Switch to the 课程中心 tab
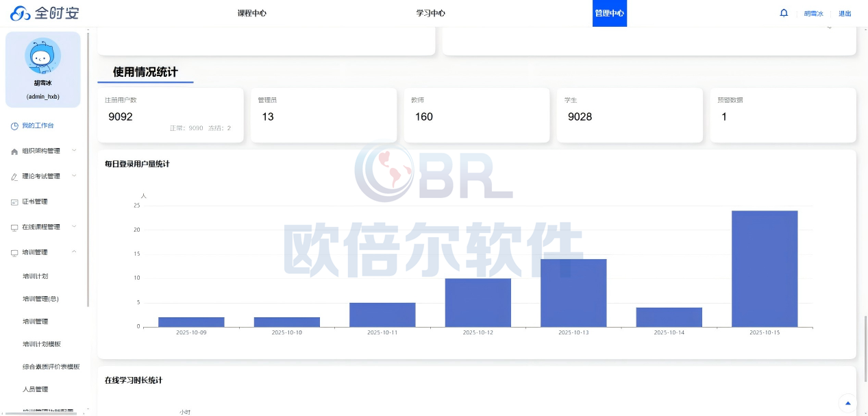The height and width of the screenshot is (416, 868). pos(251,13)
